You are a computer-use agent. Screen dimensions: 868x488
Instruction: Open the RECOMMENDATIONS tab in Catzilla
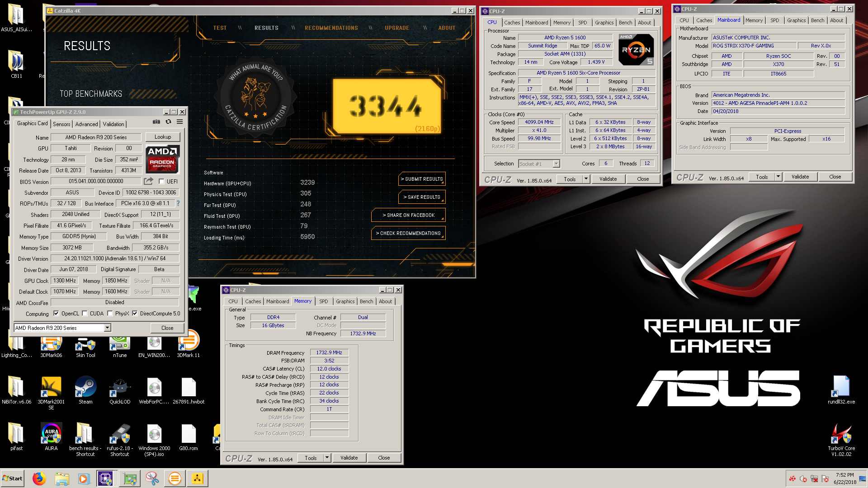(x=331, y=28)
